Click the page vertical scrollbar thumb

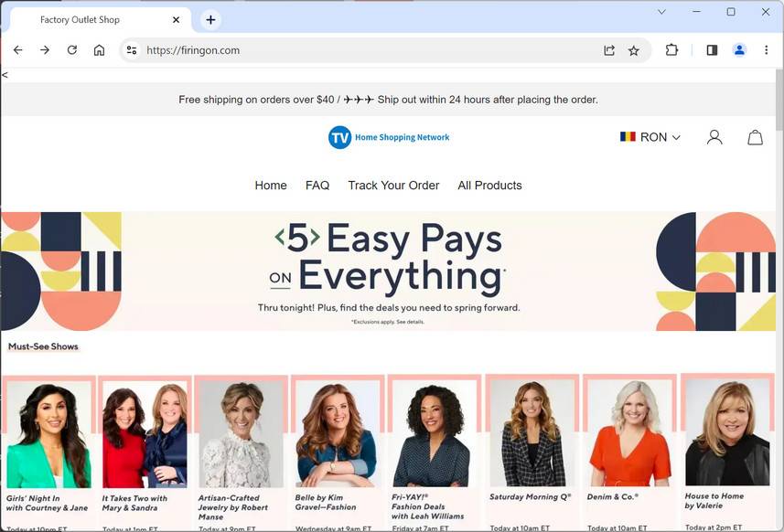point(779,100)
